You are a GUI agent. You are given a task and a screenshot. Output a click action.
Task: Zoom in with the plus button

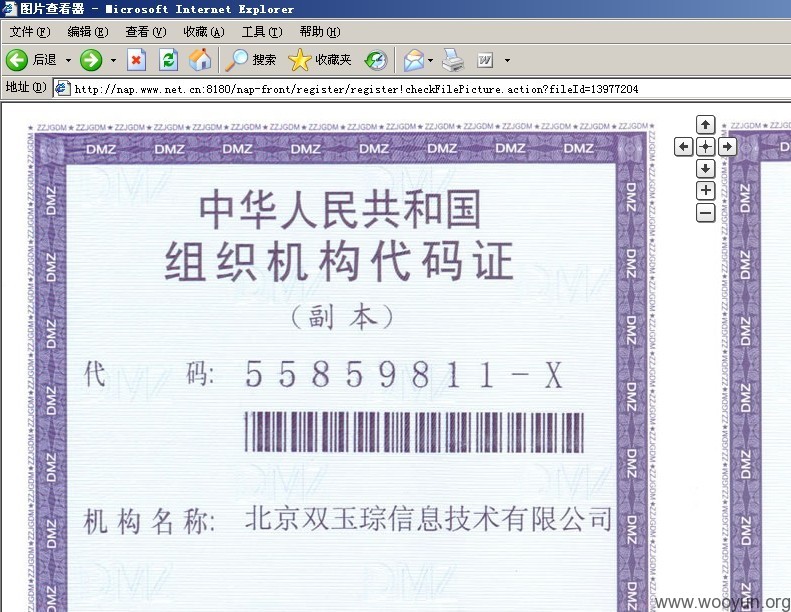(x=705, y=190)
